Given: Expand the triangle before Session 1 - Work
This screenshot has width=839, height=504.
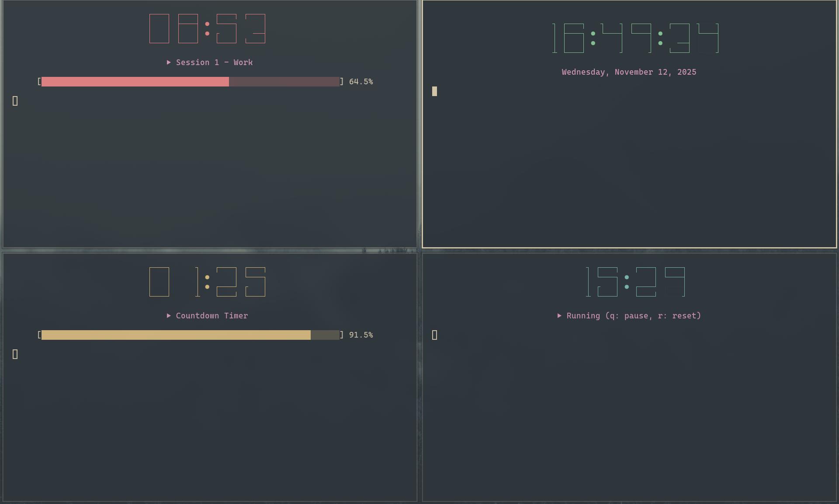Looking at the screenshot, I should tap(169, 62).
